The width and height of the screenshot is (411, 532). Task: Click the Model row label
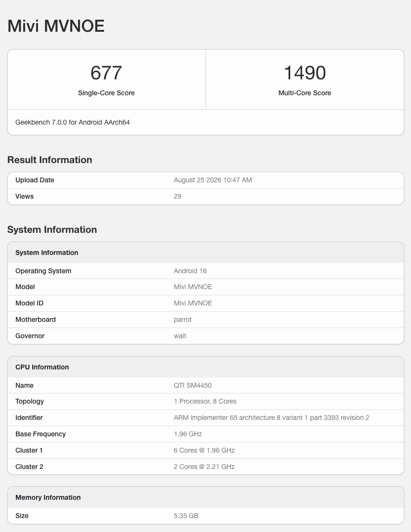tap(25, 287)
